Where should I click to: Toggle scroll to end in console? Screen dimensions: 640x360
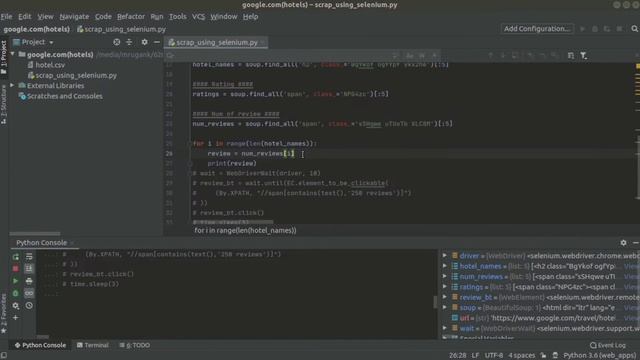29,269
